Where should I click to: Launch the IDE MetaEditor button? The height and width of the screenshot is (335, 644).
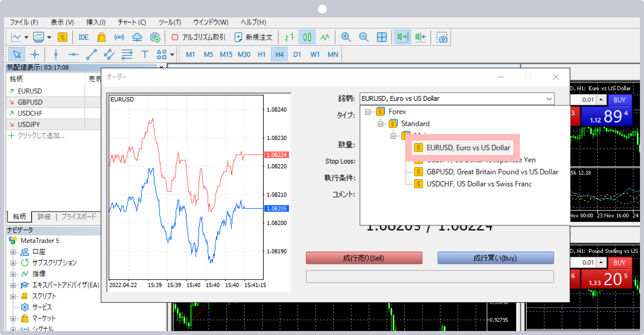[x=84, y=37]
